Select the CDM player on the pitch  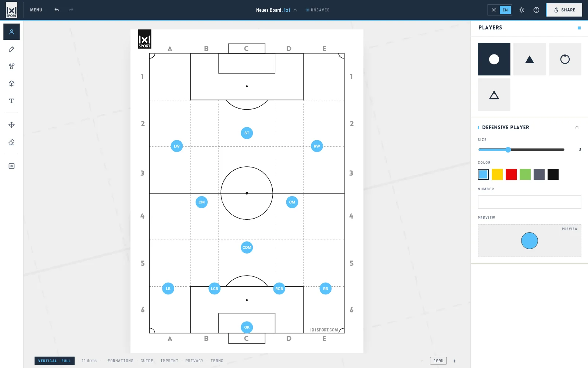pos(247,247)
